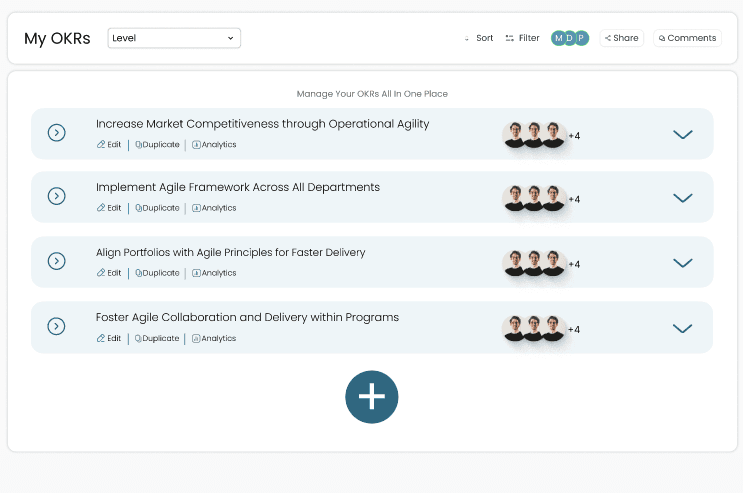Viewport: 743px width, 493px height.
Task: Expand the Increase Market Competitiveness row chevron
Action: pos(683,134)
